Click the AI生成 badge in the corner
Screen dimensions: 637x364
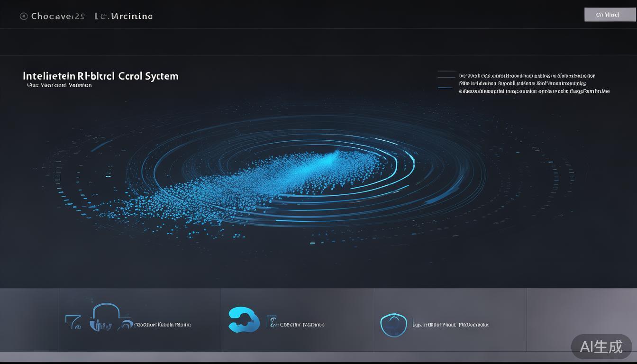point(601,346)
